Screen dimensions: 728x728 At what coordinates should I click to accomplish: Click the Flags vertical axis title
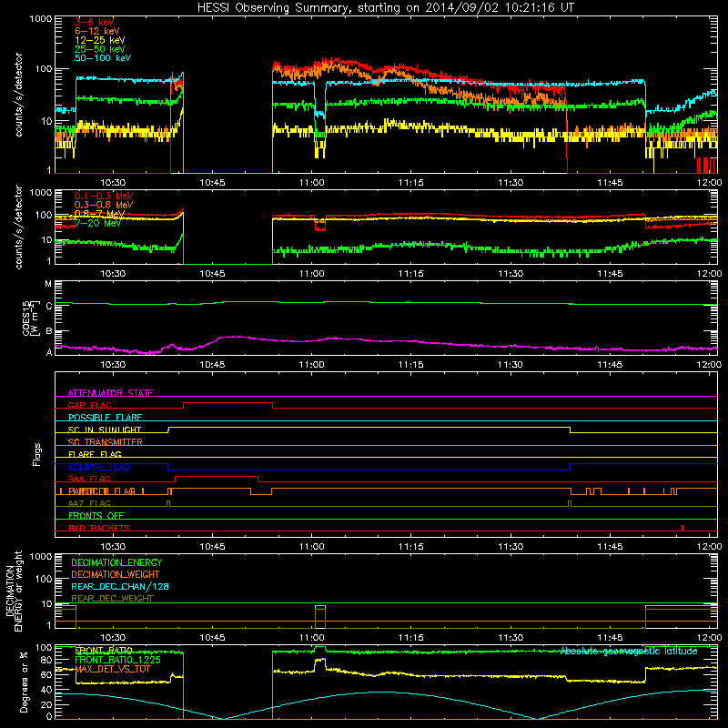pos(37,454)
